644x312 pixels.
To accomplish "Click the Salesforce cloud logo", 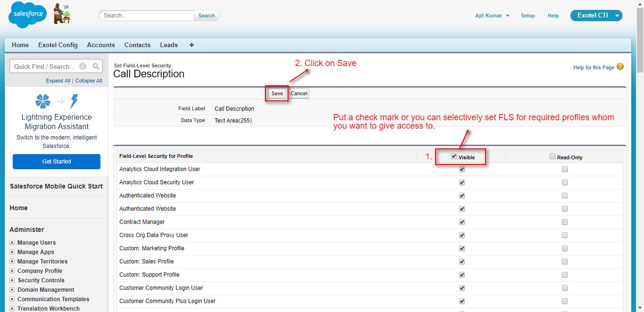I will pos(28,15).
